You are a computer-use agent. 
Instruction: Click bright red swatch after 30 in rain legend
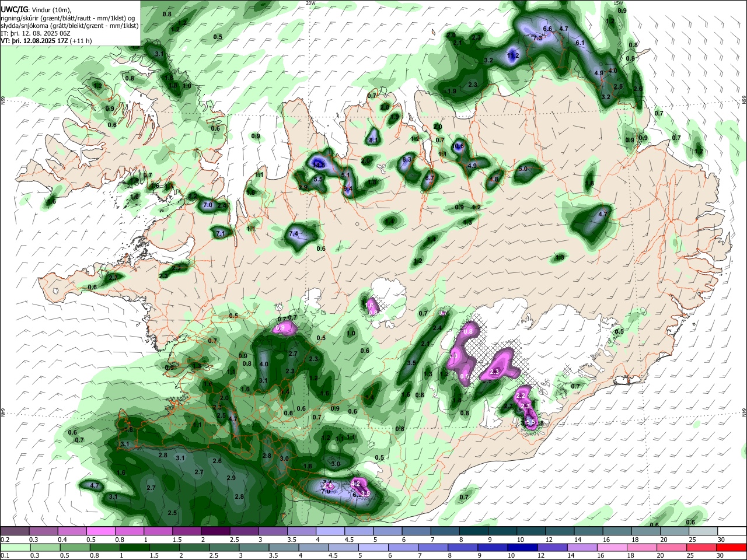(x=732, y=547)
